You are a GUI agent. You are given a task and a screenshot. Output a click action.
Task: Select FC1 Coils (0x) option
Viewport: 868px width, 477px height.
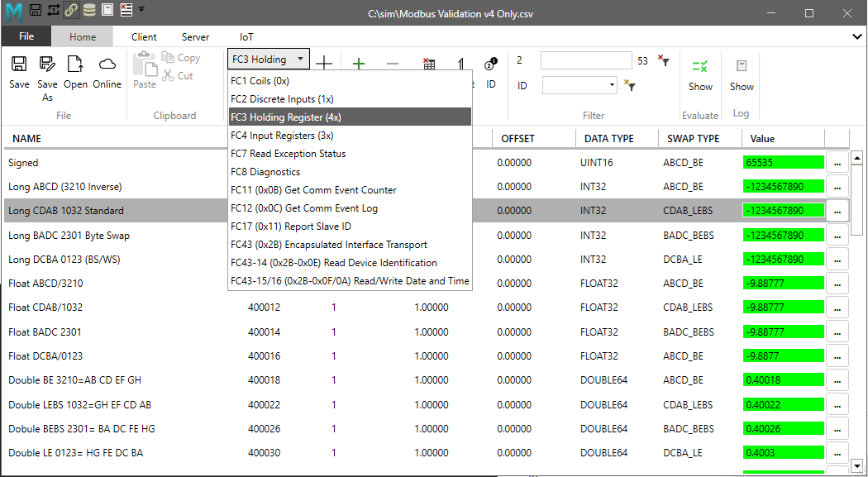(350, 81)
